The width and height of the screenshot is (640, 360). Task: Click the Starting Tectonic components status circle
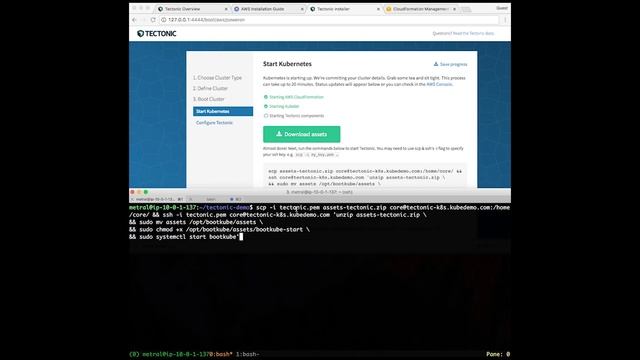pyautogui.click(x=266, y=116)
